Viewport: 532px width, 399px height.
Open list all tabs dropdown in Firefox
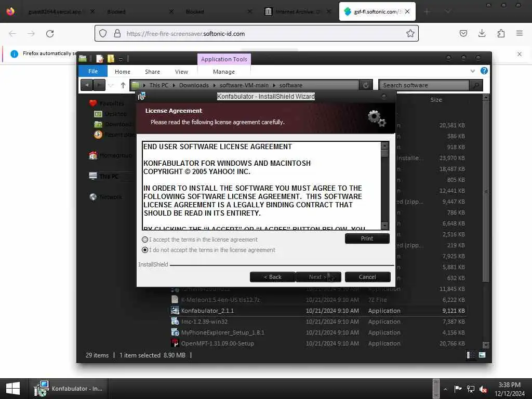[x=448, y=11]
